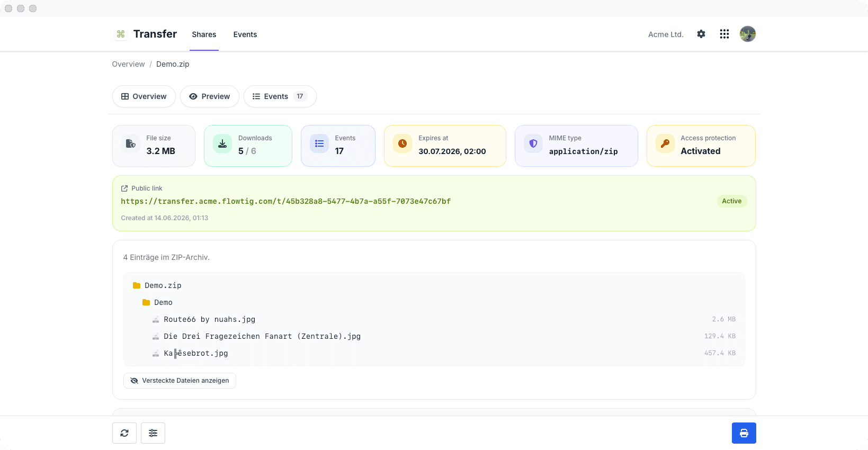
Task: Click the Demo.zip root folder icon
Action: pos(137,285)
